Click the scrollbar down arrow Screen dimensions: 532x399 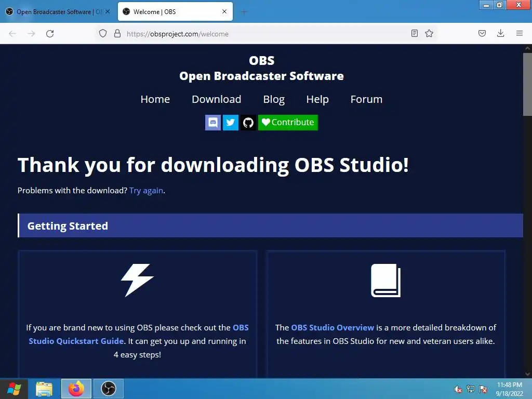(x=528, y=374)
